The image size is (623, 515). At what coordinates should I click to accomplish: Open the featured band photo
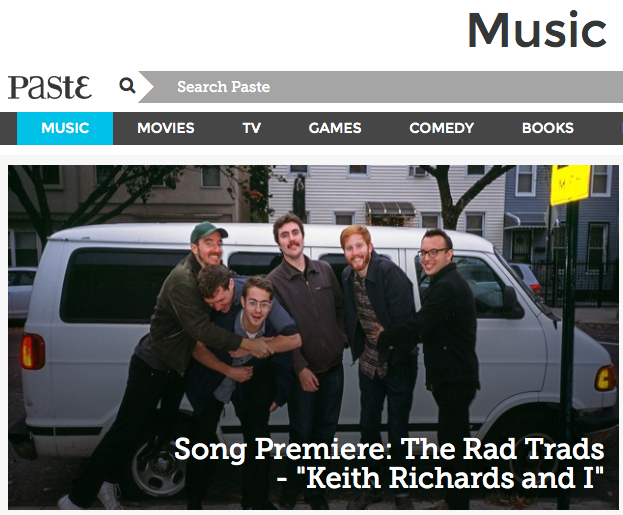point(313,337)
